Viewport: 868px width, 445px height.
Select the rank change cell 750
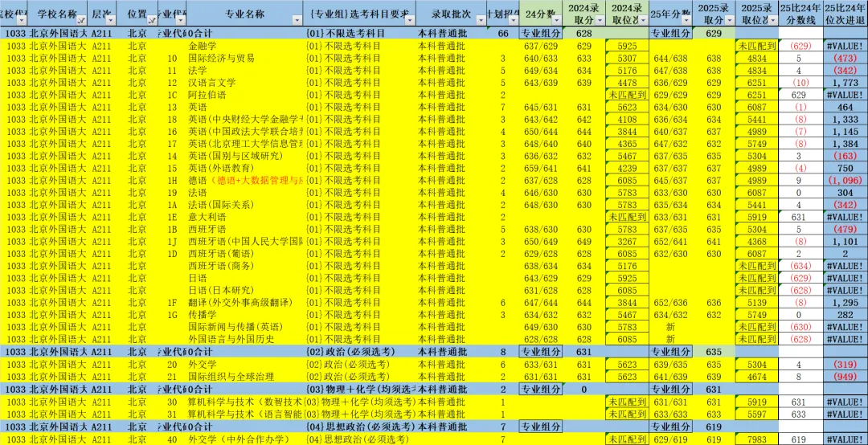(x=845, y=168)
